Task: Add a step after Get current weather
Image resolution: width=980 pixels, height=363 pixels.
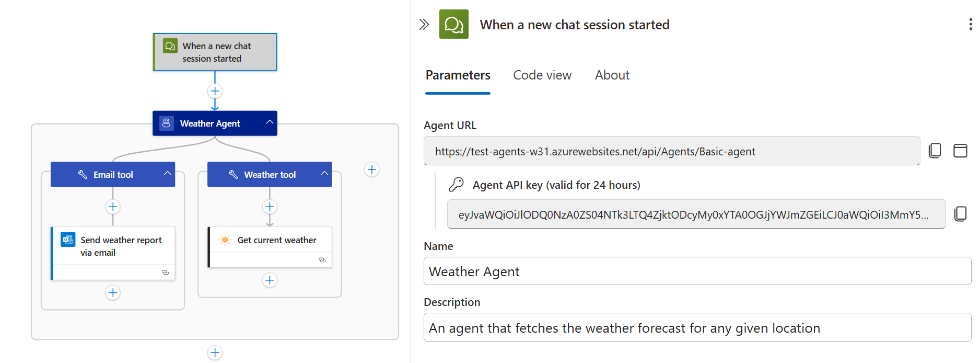Action: point(270,280)
